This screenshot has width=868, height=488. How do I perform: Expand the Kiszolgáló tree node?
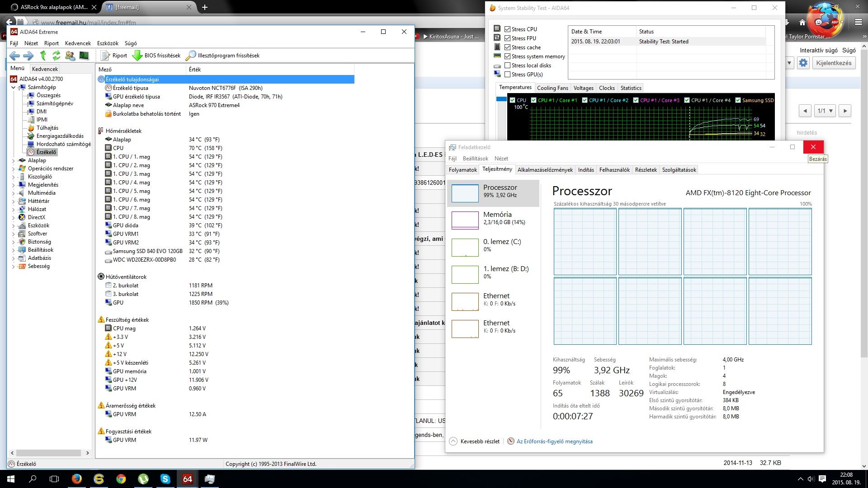coord(14,177)
